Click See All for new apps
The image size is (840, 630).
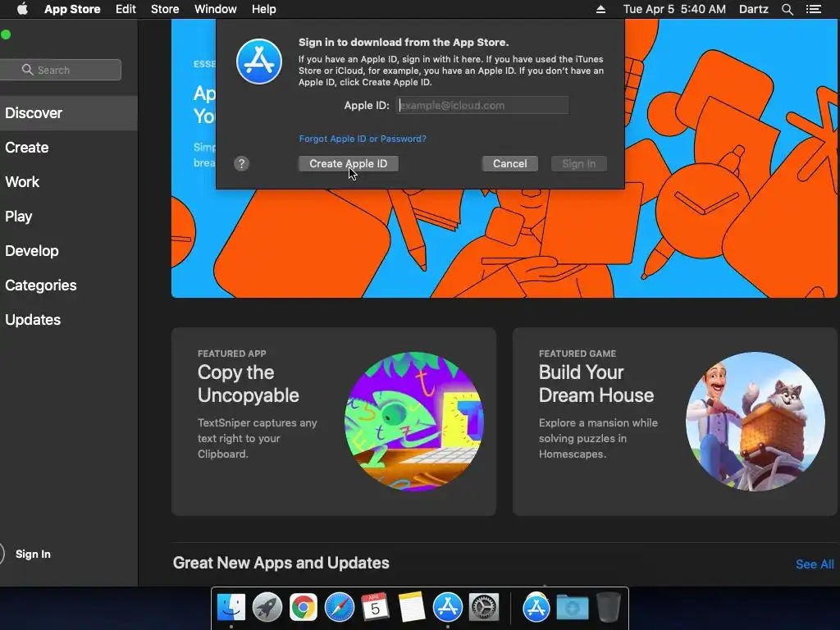tap(815, 564)
